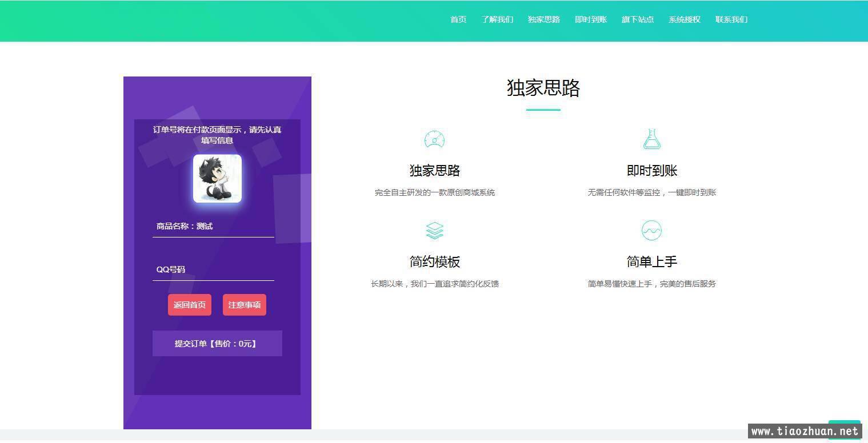The height and width of the screenshot is (443, 868).
Task: Click the stacked layers icon above 简约模板
Action: (434, 231)
